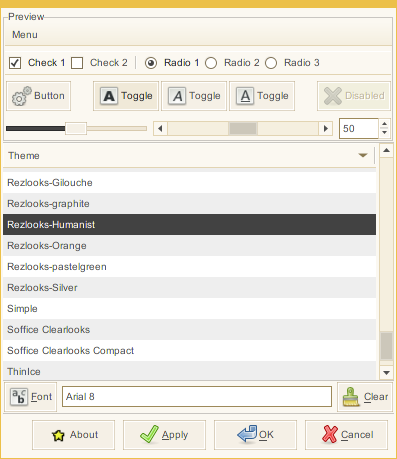Select Radio 1 option
Image resolution: width=397 pixels, height=459 pixels.
pos(151,63)
